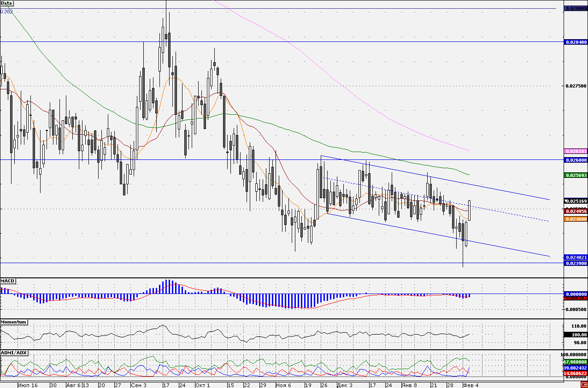The width and height of the screenshot is (588, 388).
Task: Click the Дек 3 date marker
Action: pos(345,385)
